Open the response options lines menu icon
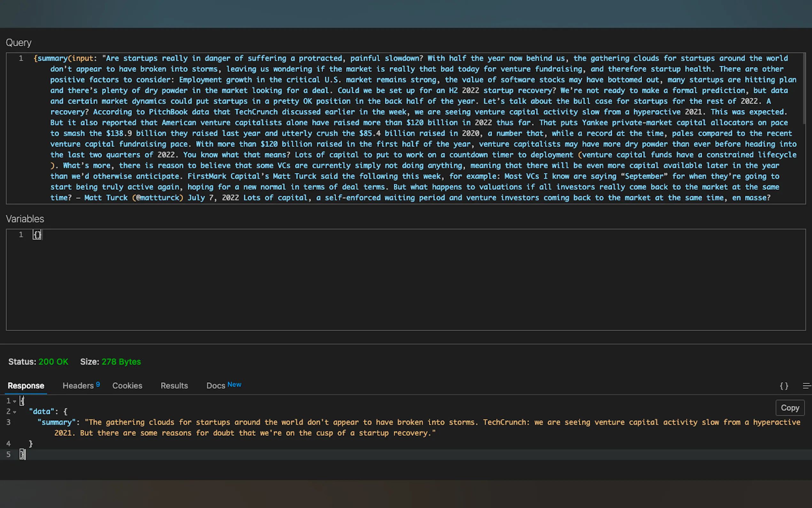The width and height of the screenshot is (812, 508). [806, 386]
